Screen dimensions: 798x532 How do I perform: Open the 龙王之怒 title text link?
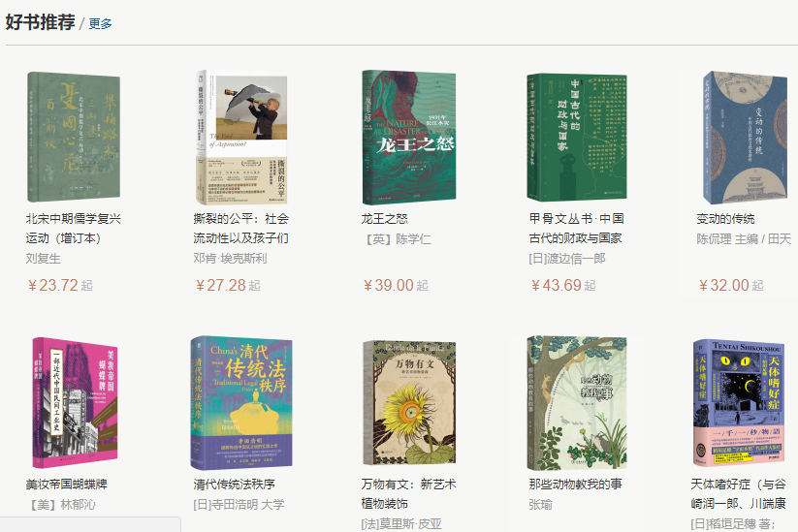click(x=384, y=219)
